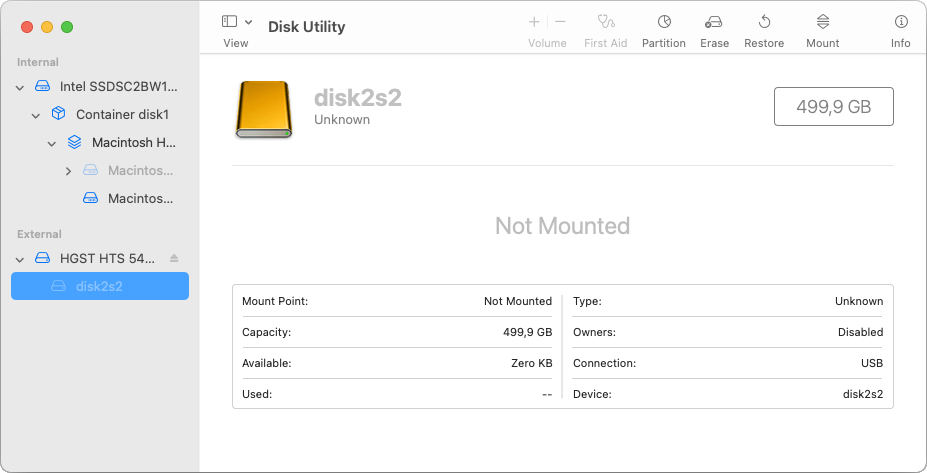Screen dimensions: 927x473
Task: Collapse the HGST HTS external disk
Action: (x=20, y=260)
